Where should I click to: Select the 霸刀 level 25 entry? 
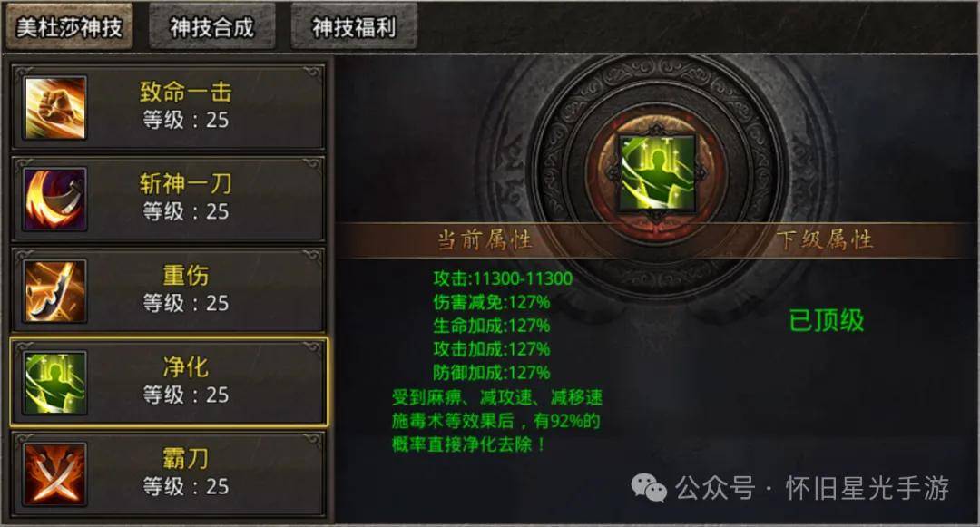coord(169,473)
